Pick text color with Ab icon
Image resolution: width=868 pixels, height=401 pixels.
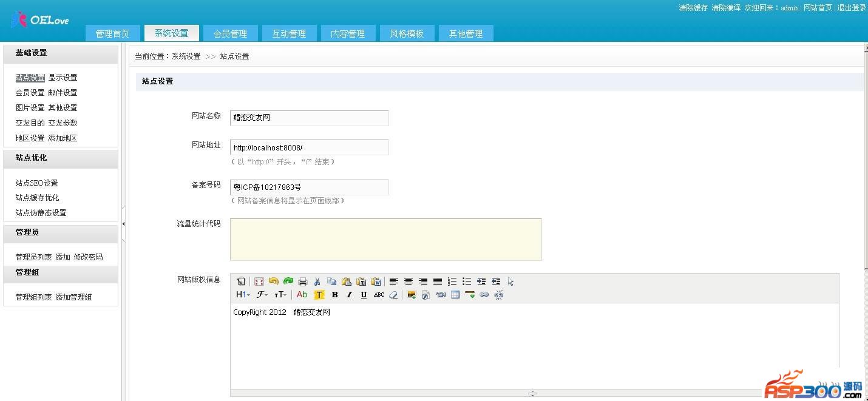(302, 295)
